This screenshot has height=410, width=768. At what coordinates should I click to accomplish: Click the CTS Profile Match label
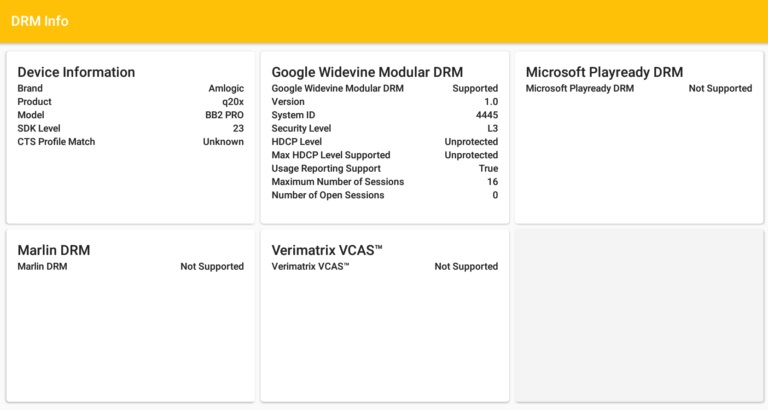[56, 142]
